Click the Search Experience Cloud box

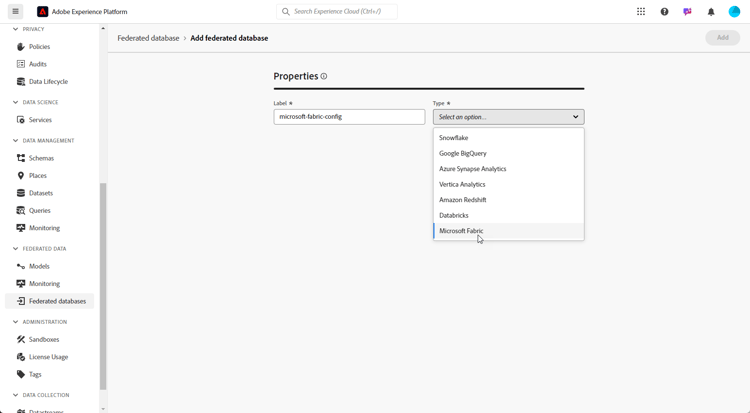coord(338,12)
